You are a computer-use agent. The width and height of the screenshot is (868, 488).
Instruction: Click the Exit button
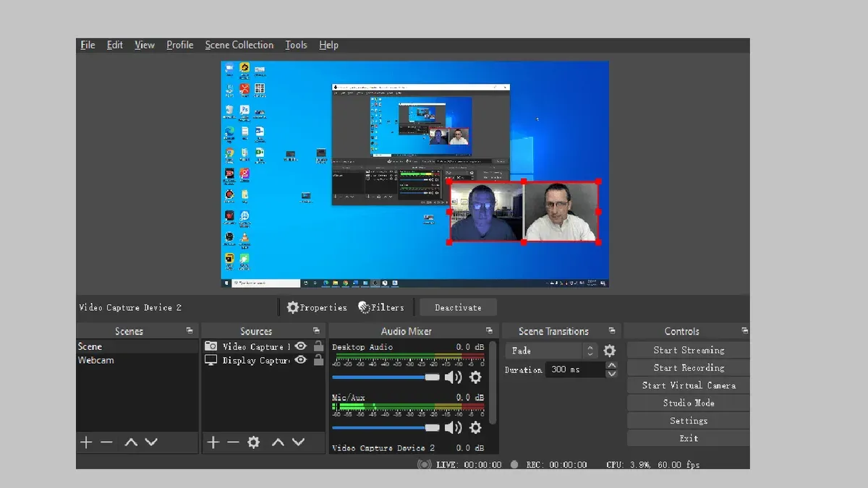tap(689, 438)
